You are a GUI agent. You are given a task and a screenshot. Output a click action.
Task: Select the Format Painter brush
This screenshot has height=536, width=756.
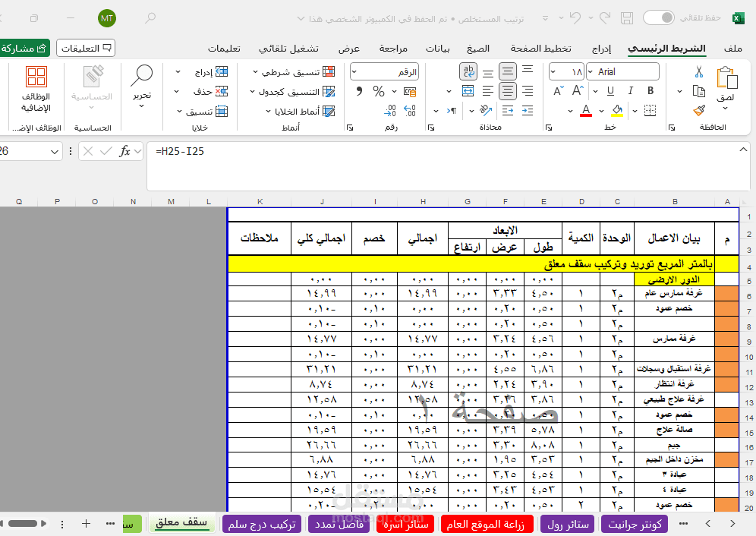click(x=698, y=111)
